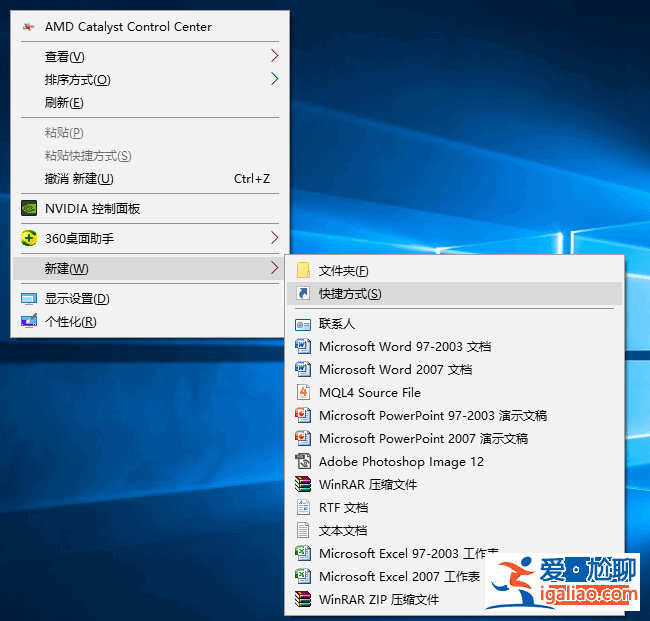The image size is (650, 621).
Task: Click the PowerPoint 97-2003 icon
Action: [x=303, y=415]
